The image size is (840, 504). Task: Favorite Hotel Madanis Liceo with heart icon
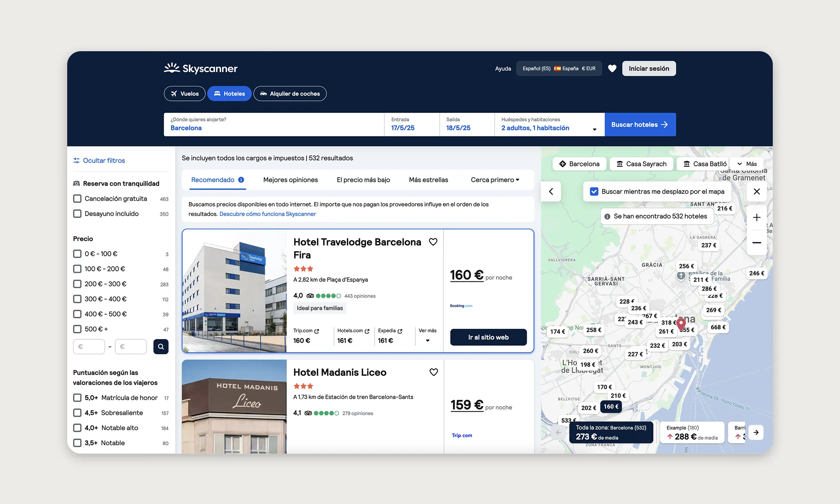[433, 372]
